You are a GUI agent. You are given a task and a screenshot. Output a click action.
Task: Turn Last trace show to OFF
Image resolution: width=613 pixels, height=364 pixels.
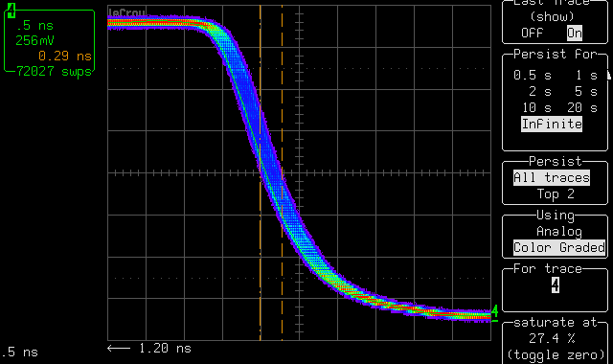click(533, 33)
